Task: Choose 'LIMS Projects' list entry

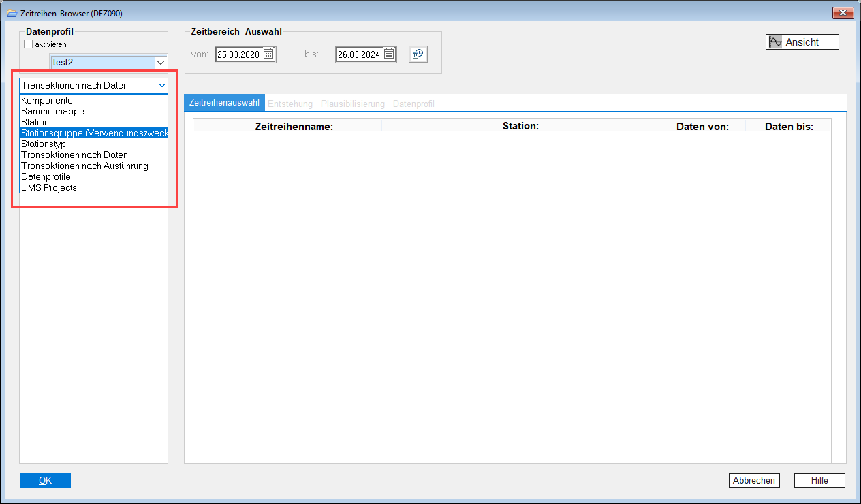Action: 49,187
